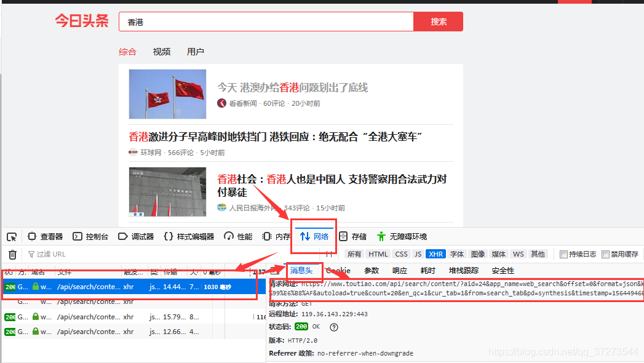Click the 搜索 search button
The height and width of the screenshot is (363, 644).
438,22
